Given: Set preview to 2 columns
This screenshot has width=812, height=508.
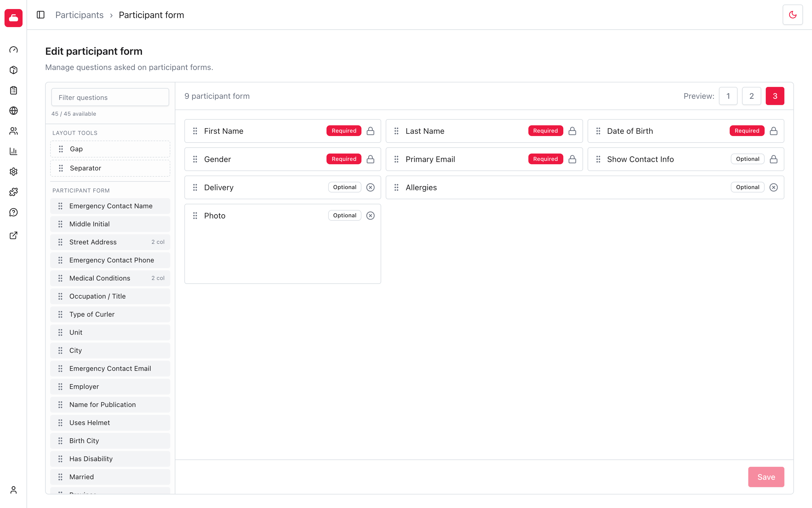Looking at the screenshot, I should (752, 96).
